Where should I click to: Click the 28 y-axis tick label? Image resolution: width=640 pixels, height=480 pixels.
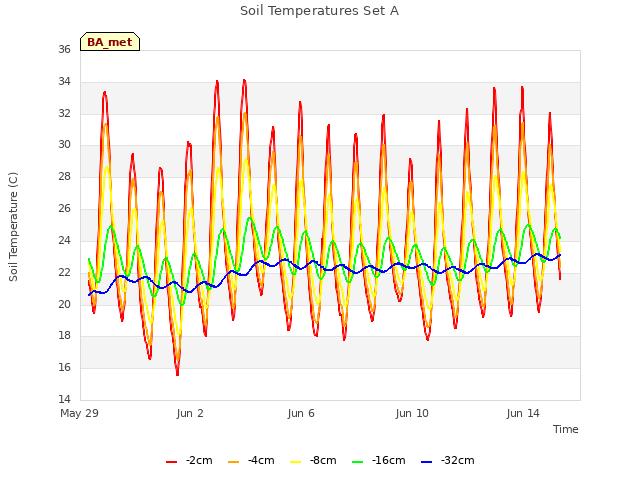pyautogui.click(x=64, y=176)
